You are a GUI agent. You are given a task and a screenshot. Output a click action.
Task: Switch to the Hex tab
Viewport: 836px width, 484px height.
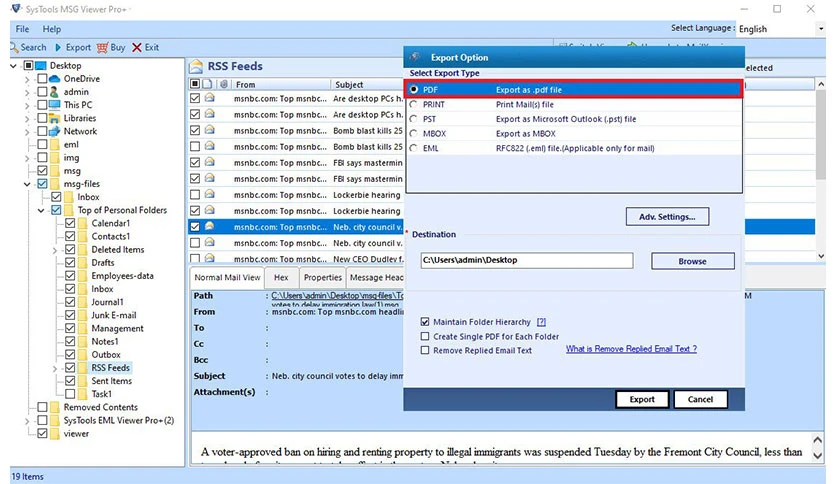pyautogui.click(x=281, y=278)
